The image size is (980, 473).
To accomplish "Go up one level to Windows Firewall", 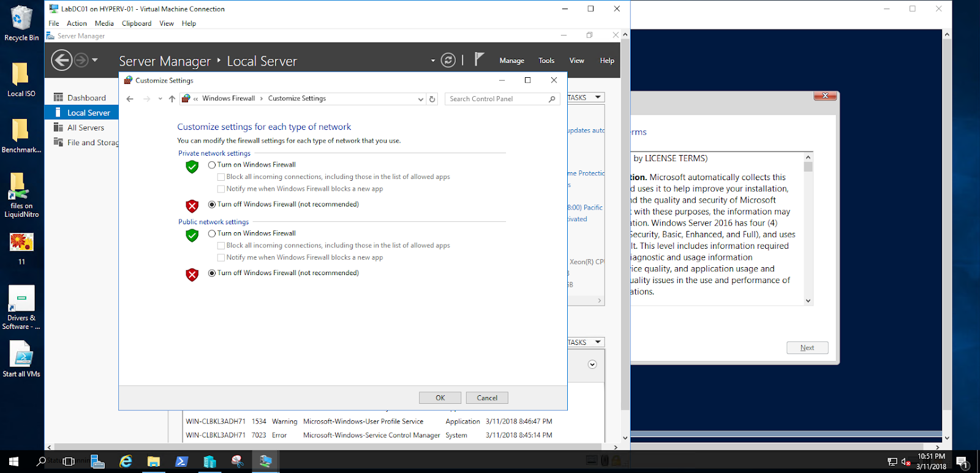I will pos(172,99).
